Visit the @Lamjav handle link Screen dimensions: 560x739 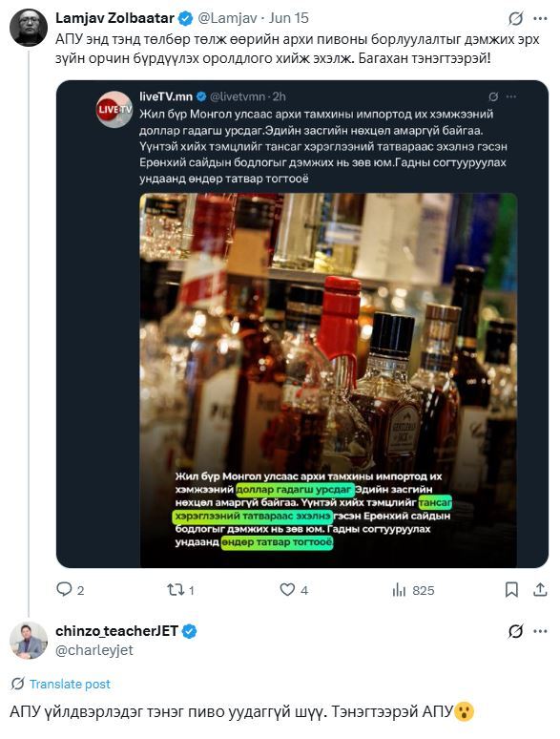pyautogui.click(x=227, y=18)
